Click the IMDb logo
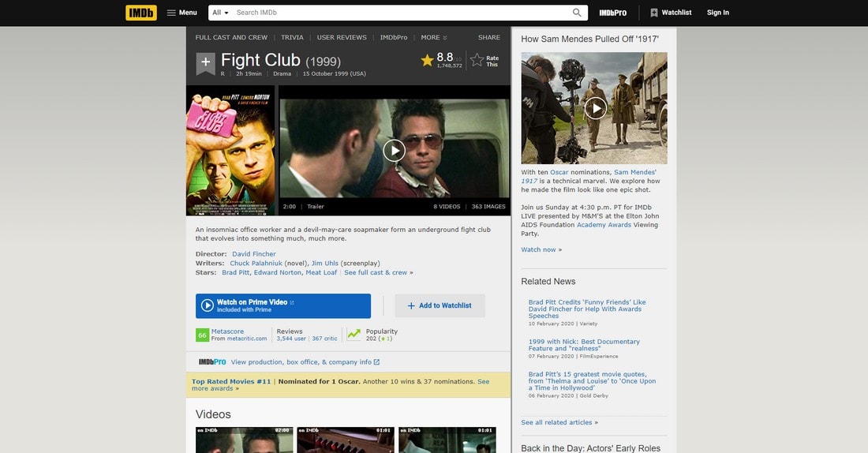868x453 pixels. point(141,13)
